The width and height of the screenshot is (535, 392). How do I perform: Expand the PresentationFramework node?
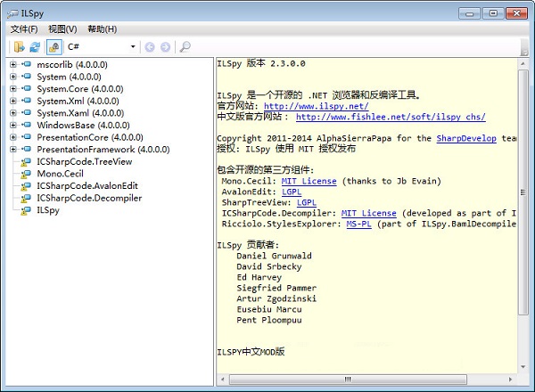coord(12,150)
